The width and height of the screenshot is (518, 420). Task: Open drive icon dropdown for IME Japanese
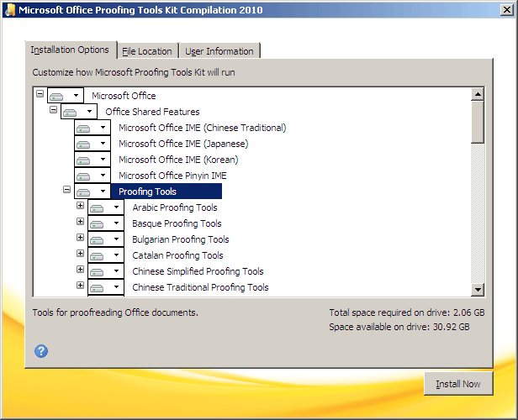point(92,144)
